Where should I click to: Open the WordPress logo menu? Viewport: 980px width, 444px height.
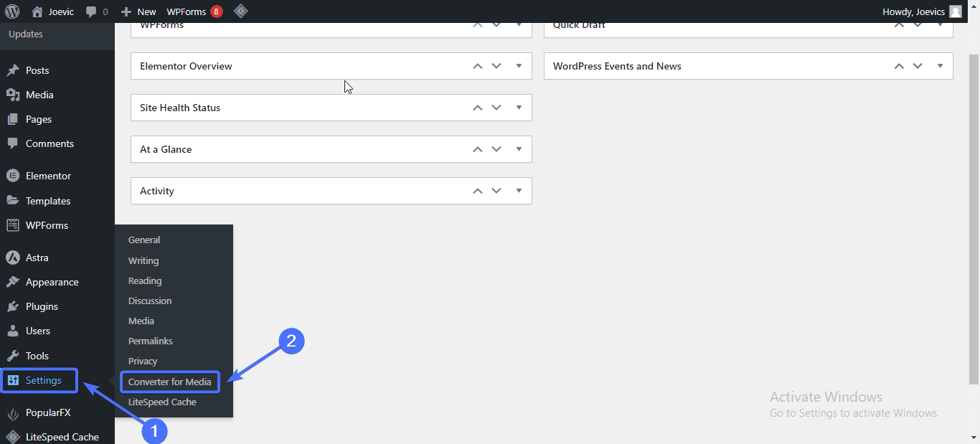pyautogui.click(x=12, y=11)
